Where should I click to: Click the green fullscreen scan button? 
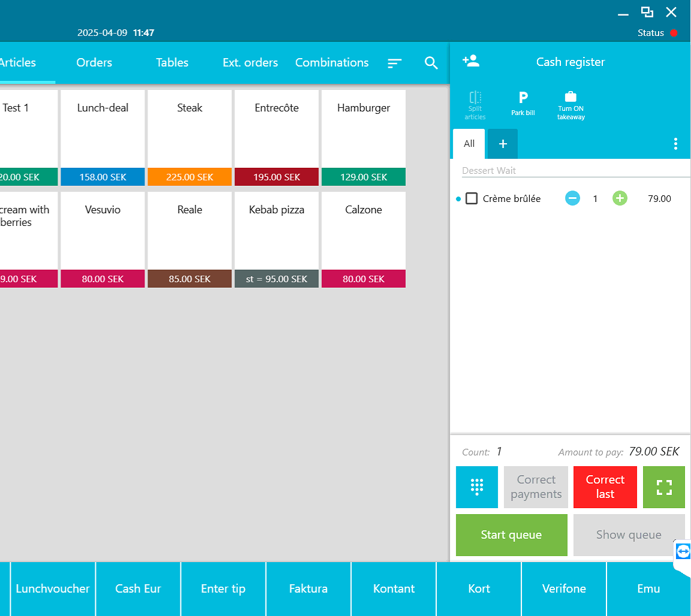[x=663, y=487]
